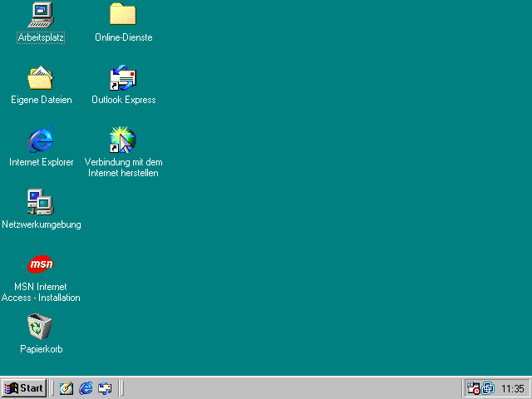Click the VMware tools tray icon

tap(488, 388)
